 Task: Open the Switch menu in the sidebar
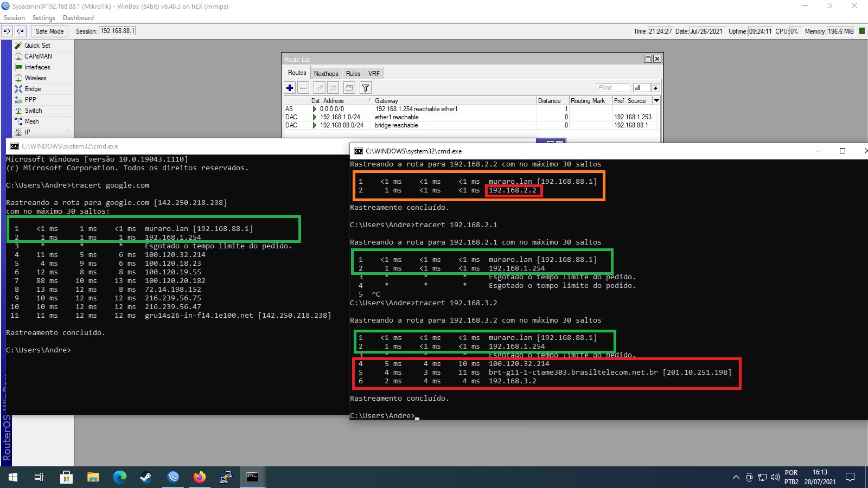(33, 111)
